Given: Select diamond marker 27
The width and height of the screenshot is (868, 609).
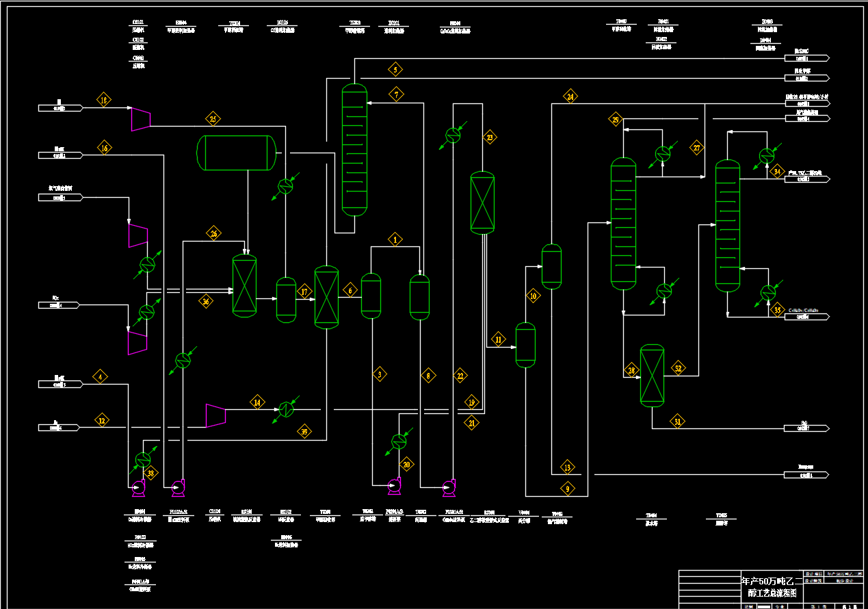Looking at the screenshot, I should point(697,148).
